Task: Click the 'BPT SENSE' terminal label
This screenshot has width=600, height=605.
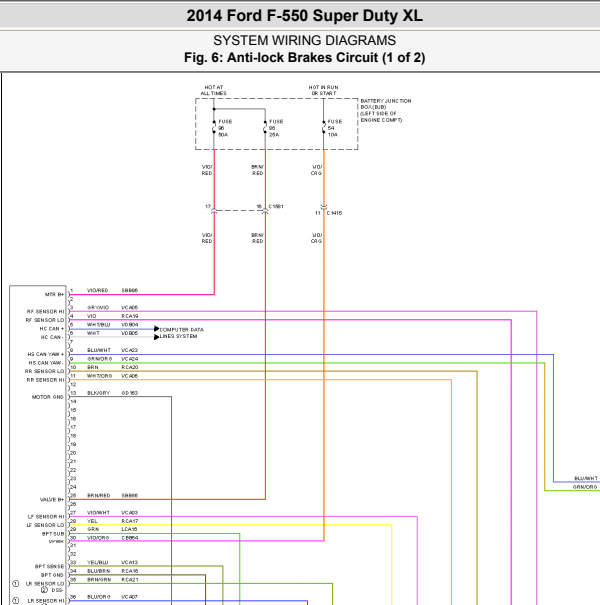Action: pos(49,566)
